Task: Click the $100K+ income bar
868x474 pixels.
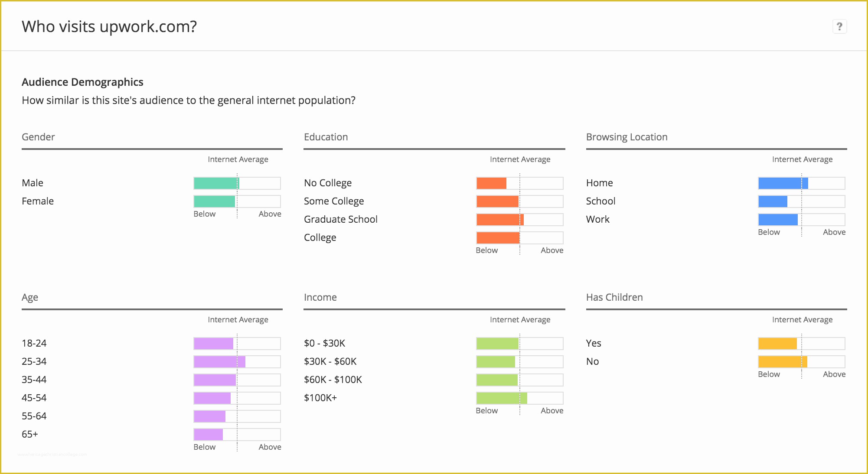Action: [519, 398]
